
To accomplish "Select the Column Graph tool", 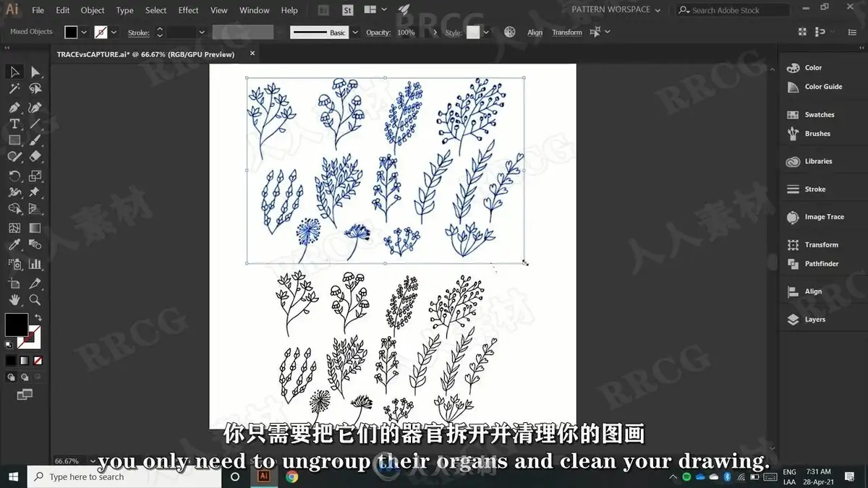I will [35, 264].
